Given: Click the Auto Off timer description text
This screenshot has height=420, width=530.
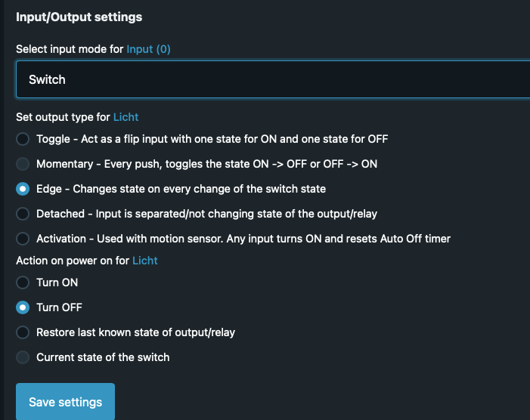Looking at the screenshot, I should coord(414,239).
